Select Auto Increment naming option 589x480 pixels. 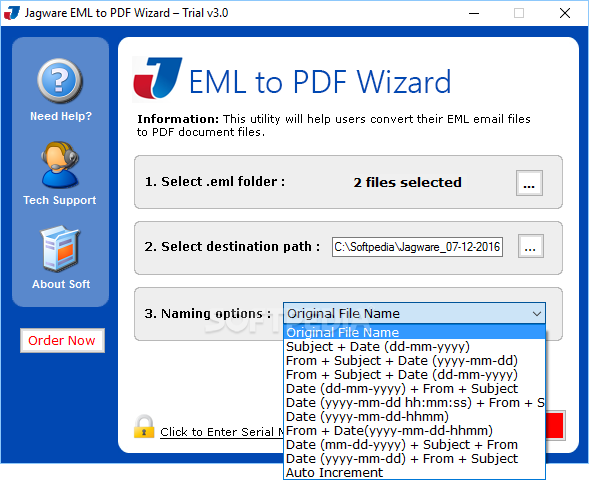click(x=414, y=472)
